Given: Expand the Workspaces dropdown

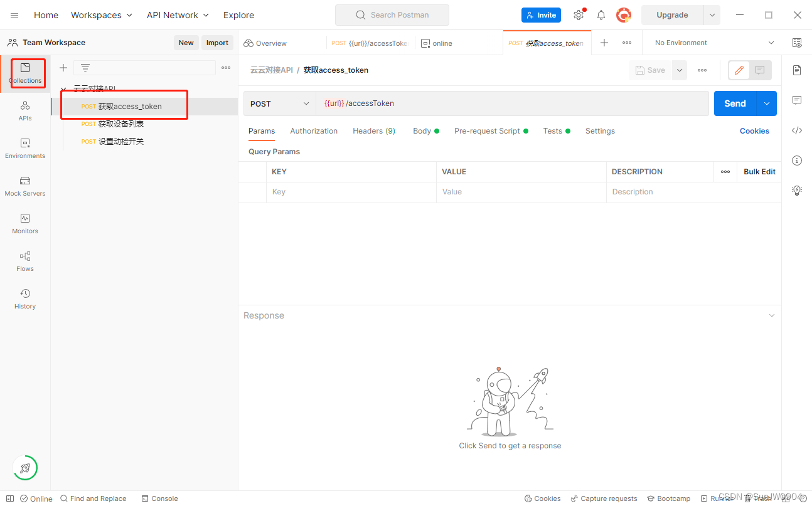Looking at the screenshot, I should tap(102, 15).
